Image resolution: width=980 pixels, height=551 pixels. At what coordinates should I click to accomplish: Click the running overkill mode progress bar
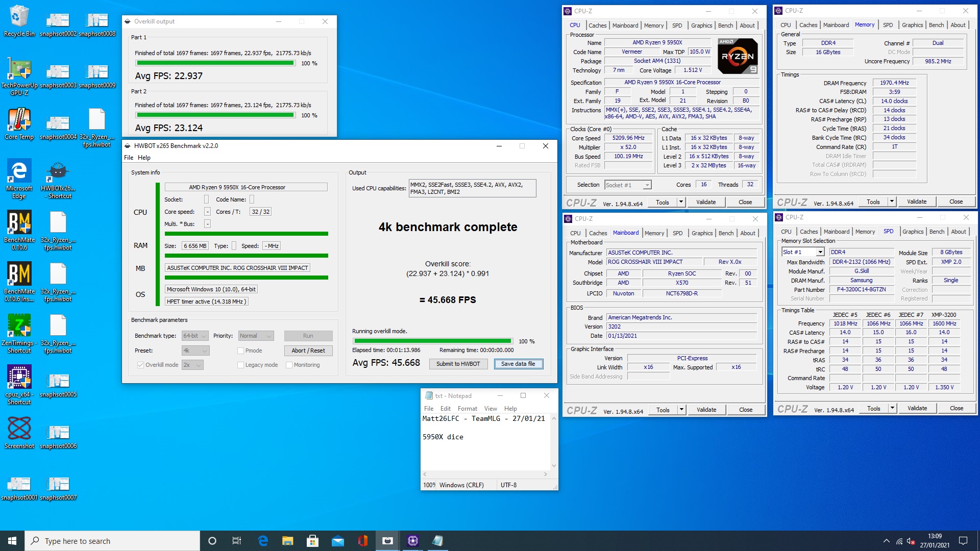click(433, 341)
